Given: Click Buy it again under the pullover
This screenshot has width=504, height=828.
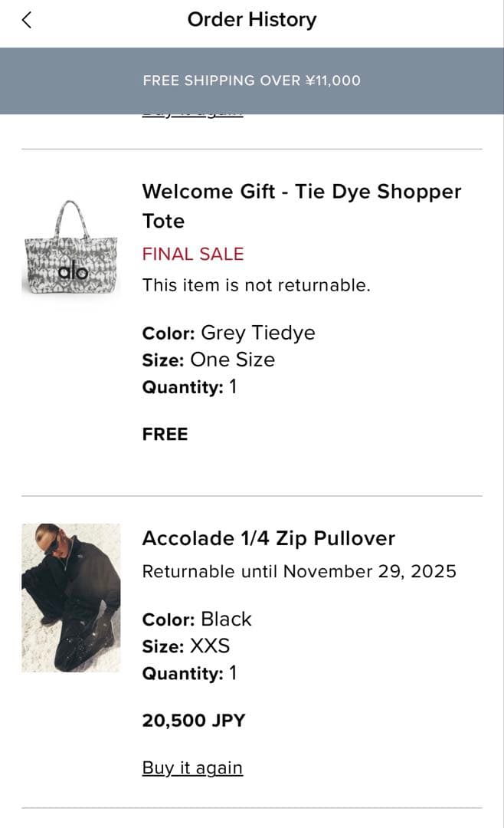Looking at the screenshot, I should pyautogui.click(x=192, y=767).
